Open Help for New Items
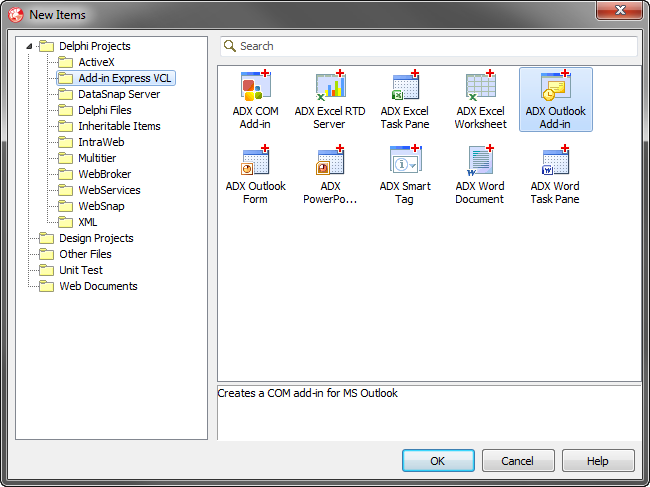The height and width of the screenshot is (487, 650). tap(598, 460)
